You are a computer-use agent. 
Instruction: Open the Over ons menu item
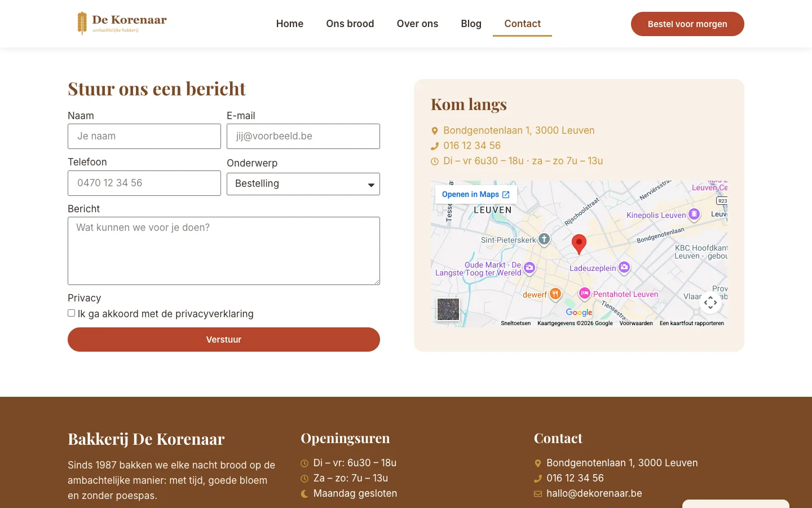(417, 24)
